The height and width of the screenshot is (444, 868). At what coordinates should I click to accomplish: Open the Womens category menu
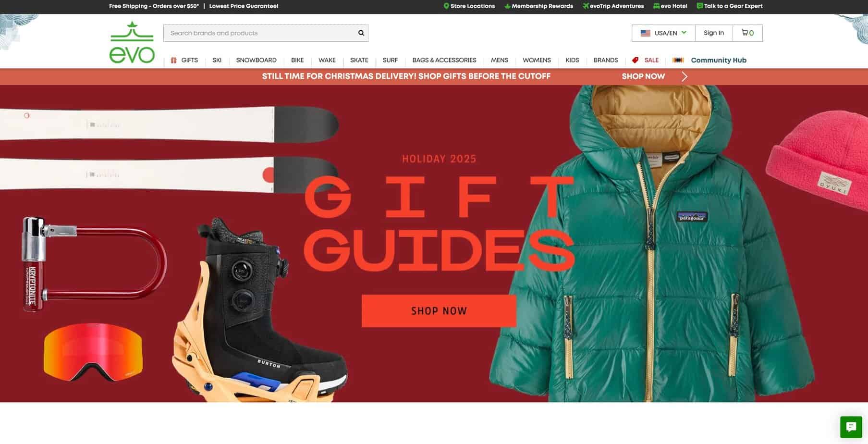point(536,60)
